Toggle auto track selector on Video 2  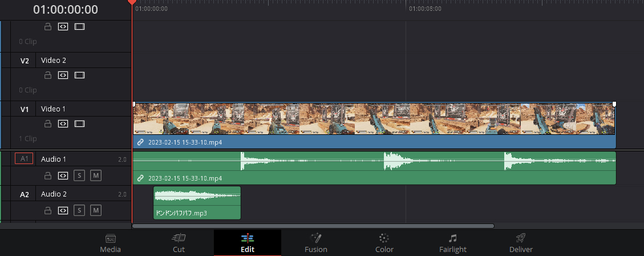click(63, 75)
